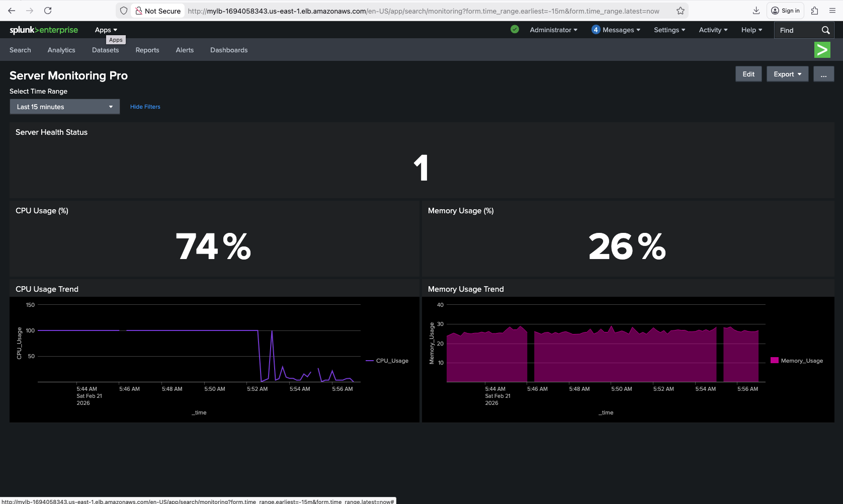Open the Datasets tab

106,50
